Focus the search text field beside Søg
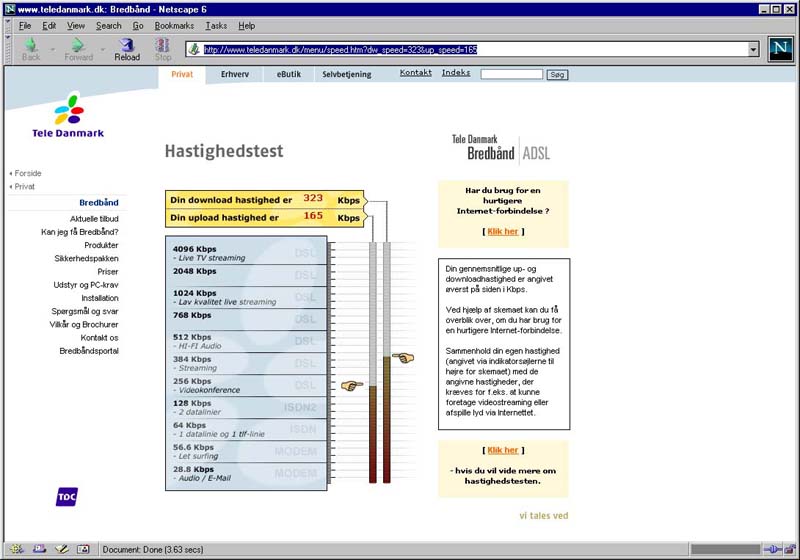 [511, 74]
